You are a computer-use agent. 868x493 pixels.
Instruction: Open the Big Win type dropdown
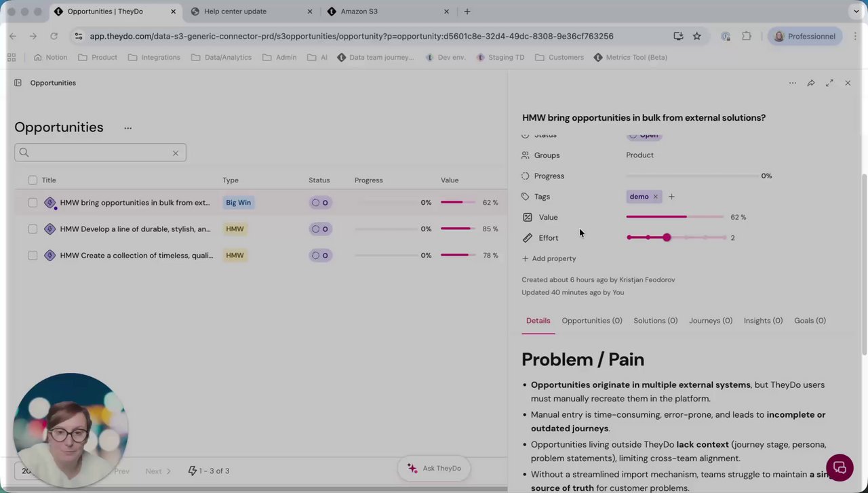[x=238, y=203]
